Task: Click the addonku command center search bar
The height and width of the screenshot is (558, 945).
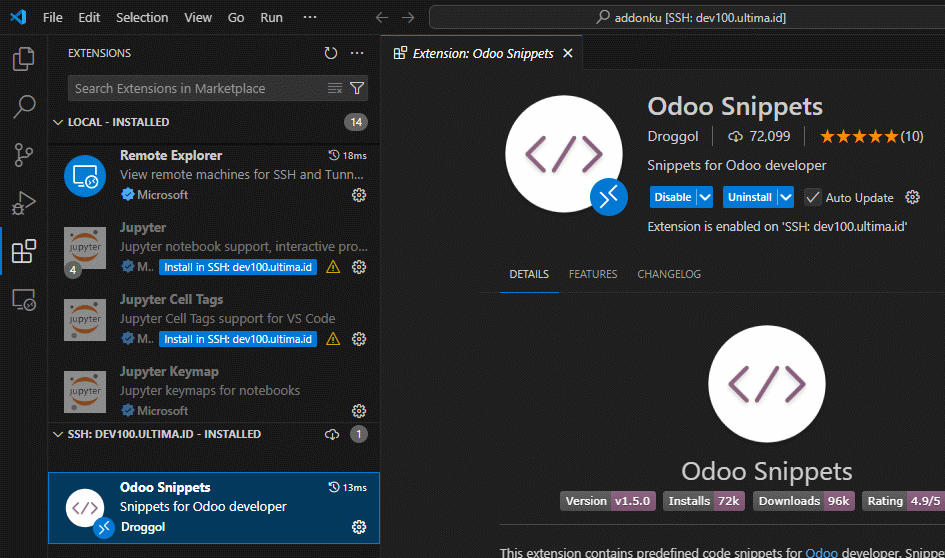Action: [687, 17]
